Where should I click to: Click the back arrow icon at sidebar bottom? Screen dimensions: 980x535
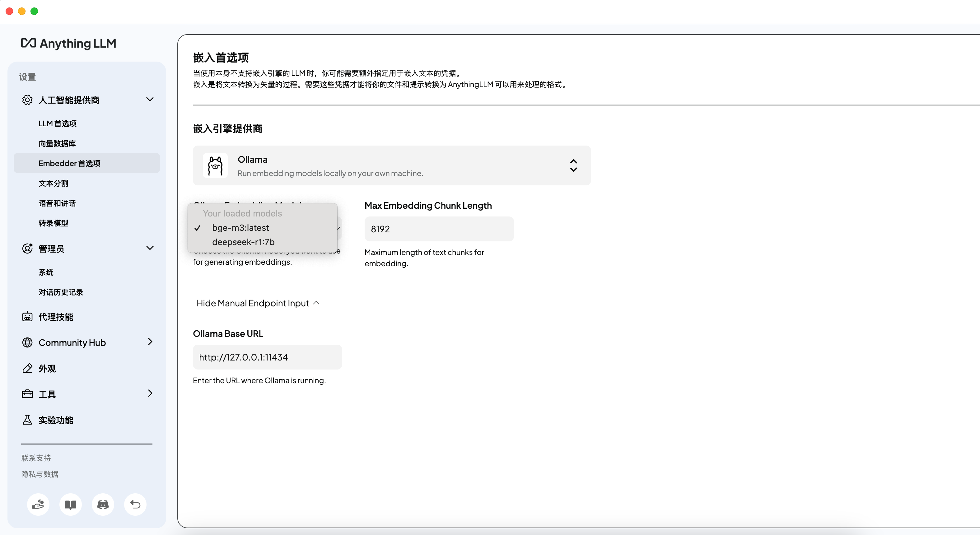point(135,505)
